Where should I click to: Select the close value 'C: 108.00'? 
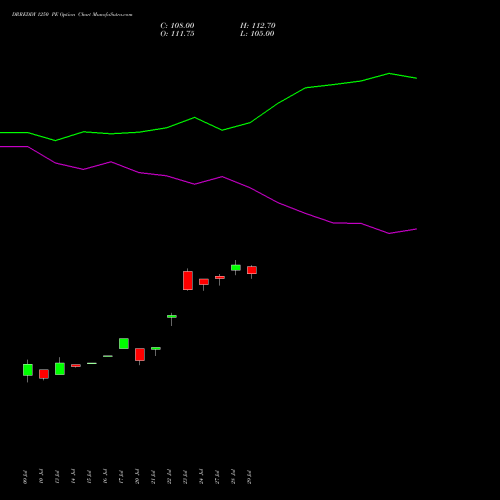click(x=177, y=26)
